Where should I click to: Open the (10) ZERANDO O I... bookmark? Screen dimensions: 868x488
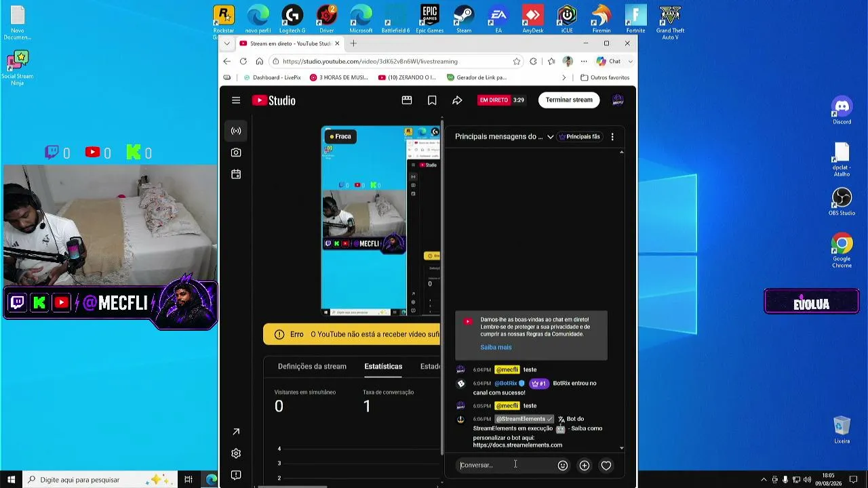[x=407, y=77]
